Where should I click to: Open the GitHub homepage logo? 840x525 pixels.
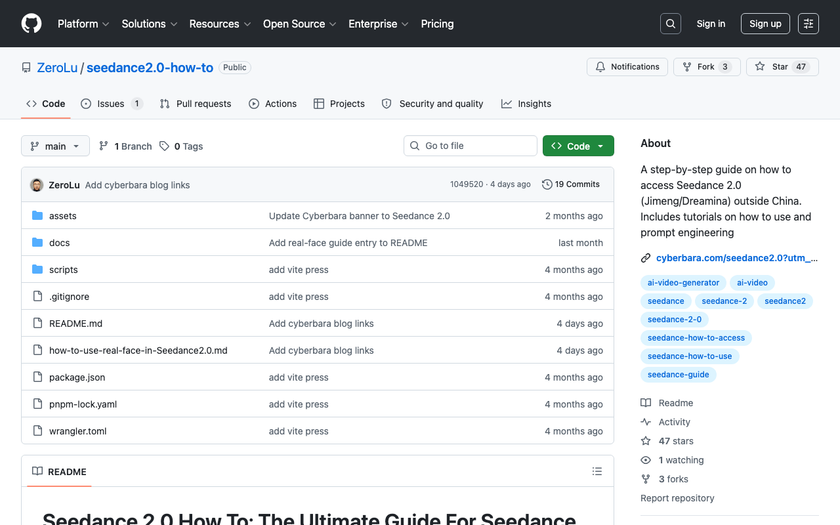click(31, 24)
